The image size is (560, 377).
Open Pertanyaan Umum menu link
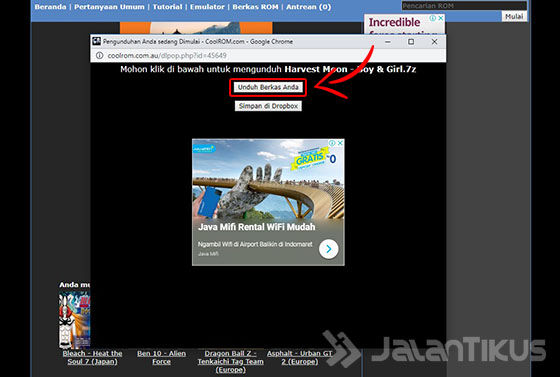tap(109, 7)
